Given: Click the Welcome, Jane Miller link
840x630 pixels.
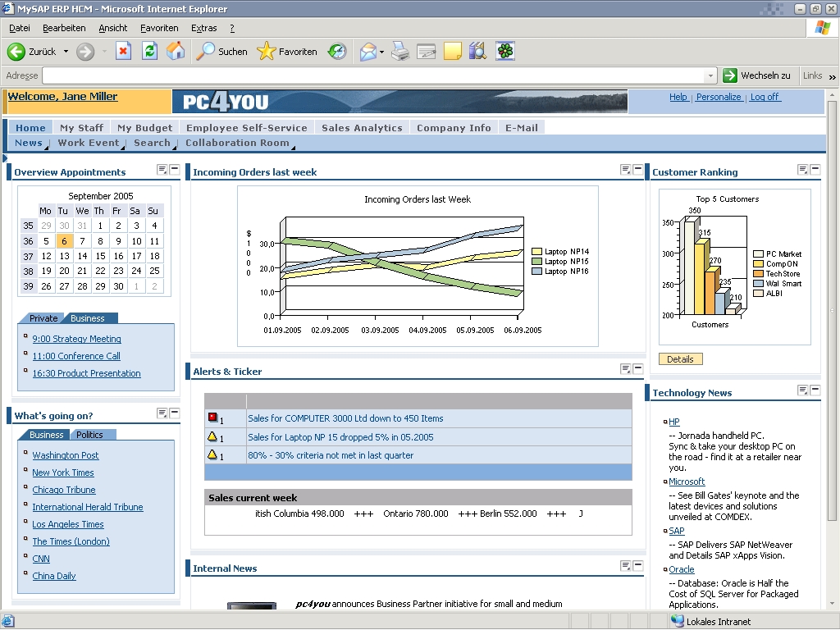Looking at the screenshot, I should [62, 97].
